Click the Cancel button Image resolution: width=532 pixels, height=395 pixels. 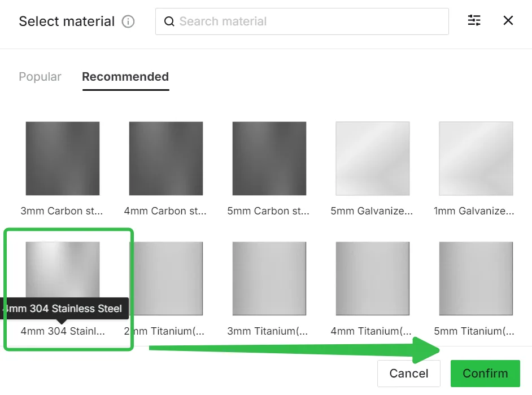pos(409,374)
